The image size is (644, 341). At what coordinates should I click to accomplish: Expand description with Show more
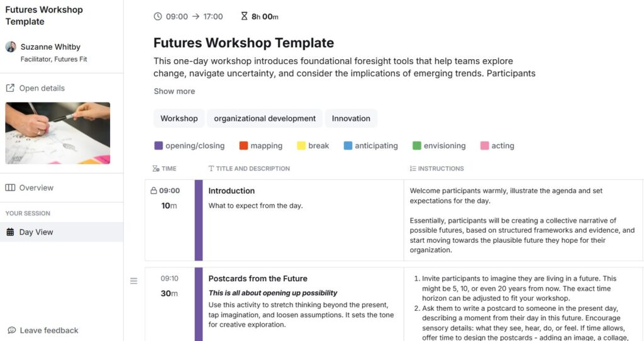coord(174,91)
